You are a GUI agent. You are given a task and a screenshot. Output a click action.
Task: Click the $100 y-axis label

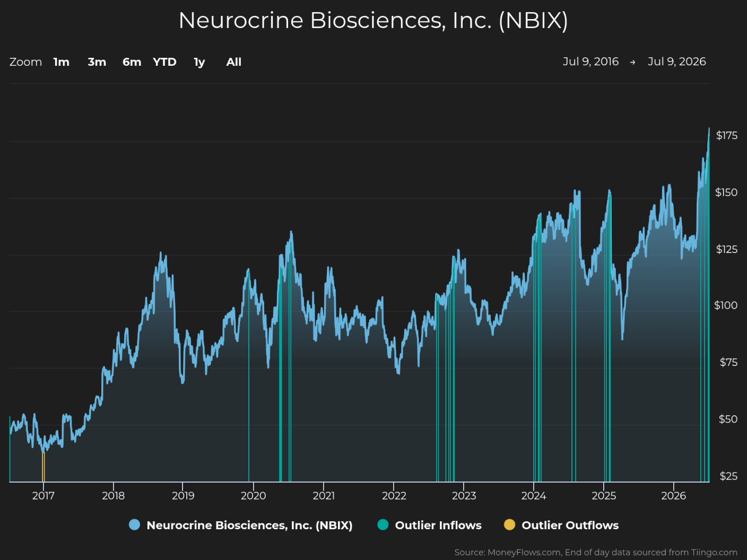(726, 305)
